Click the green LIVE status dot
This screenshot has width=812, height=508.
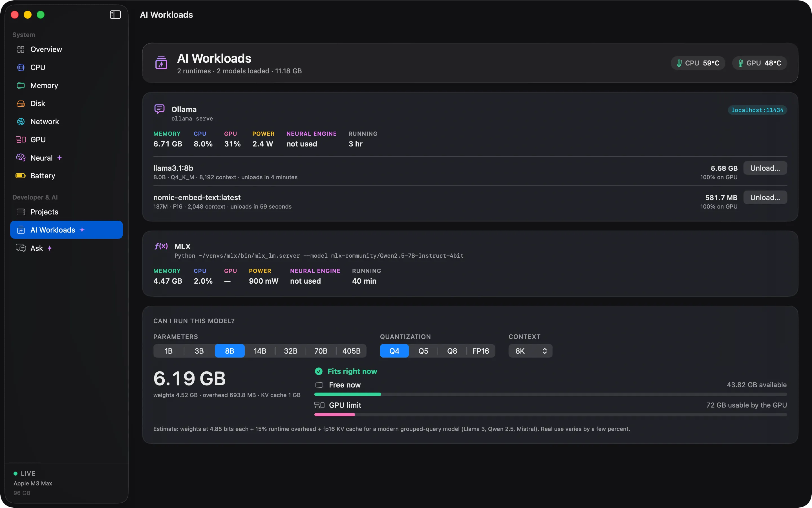(x=16, y=473)
